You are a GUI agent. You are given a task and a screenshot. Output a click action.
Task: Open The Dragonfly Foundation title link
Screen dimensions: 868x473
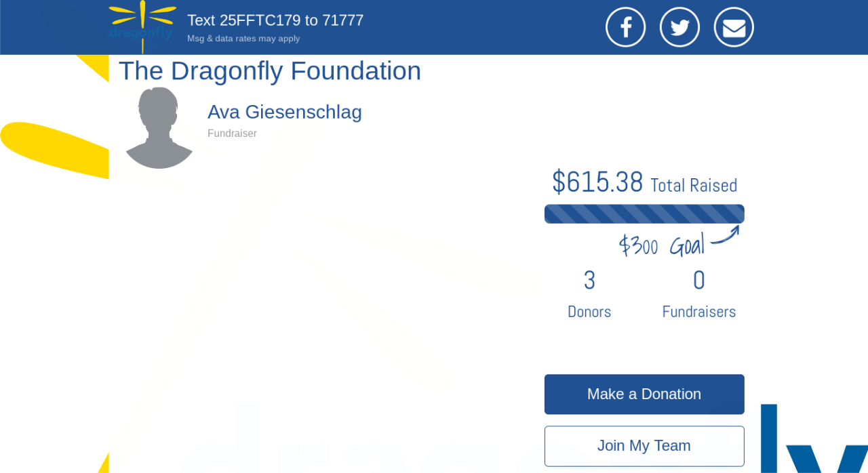269,70
